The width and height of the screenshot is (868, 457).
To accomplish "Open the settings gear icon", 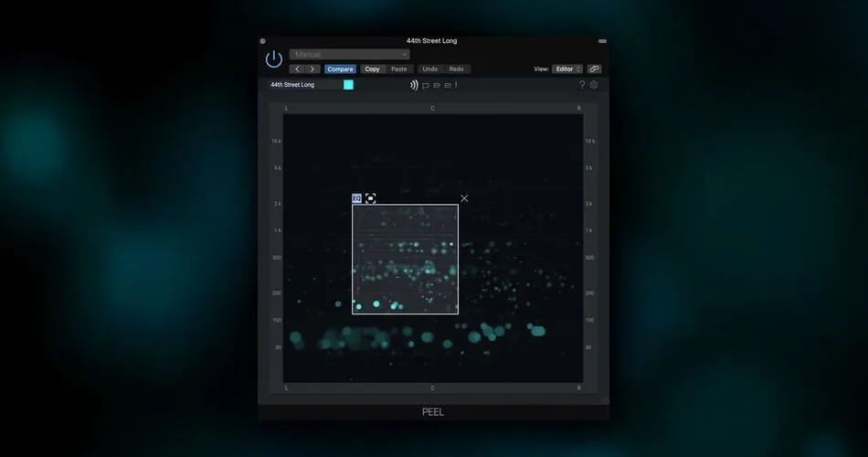I will [594, 85].
